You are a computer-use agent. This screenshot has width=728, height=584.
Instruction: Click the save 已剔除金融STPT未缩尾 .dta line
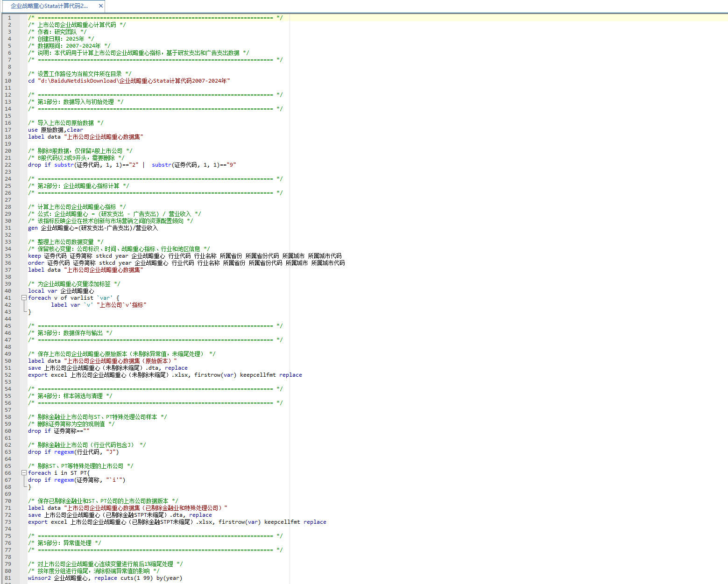120,515
